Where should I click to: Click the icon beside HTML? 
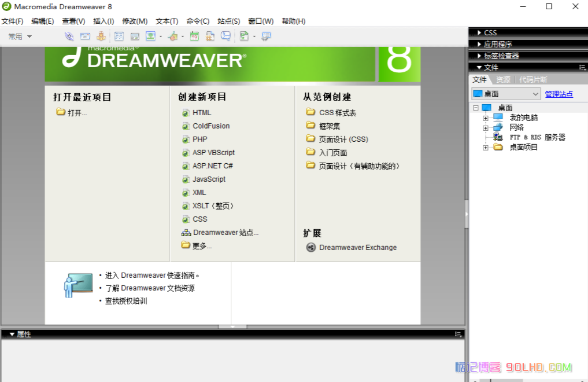[x=186, y=113]
